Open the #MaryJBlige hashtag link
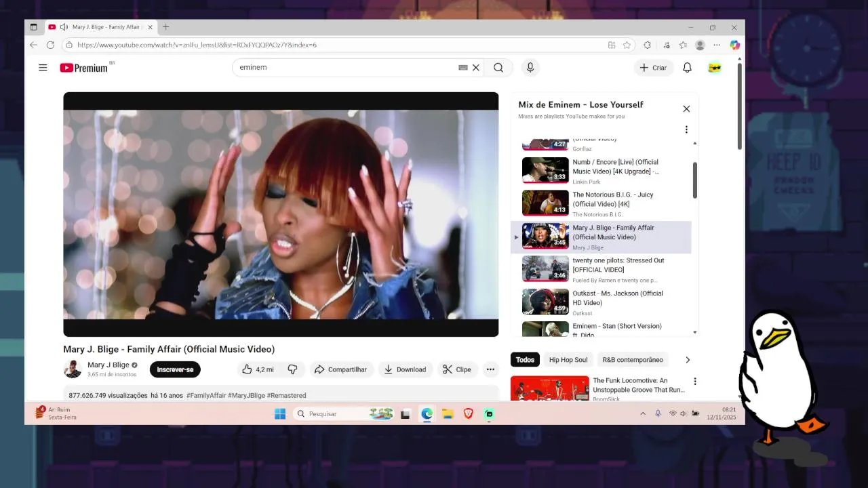This screenshot has width=868, height=488. click(246, 396)
